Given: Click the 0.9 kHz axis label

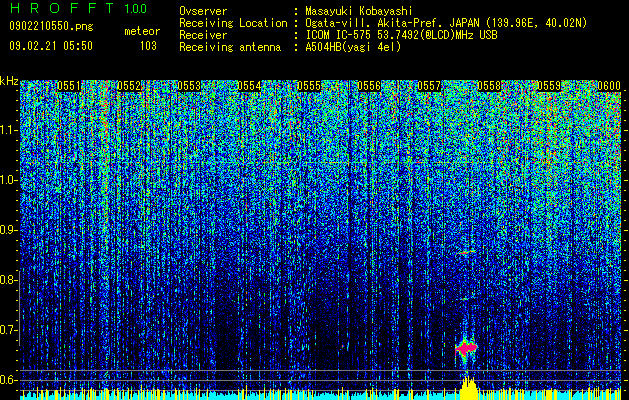Looking at the screenshot, I should pos(9,230).
